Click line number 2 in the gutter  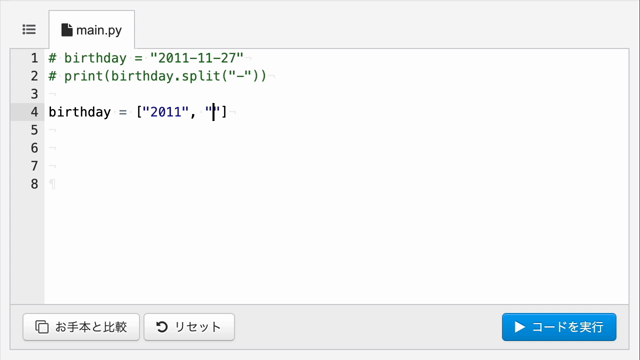[34, 76]
